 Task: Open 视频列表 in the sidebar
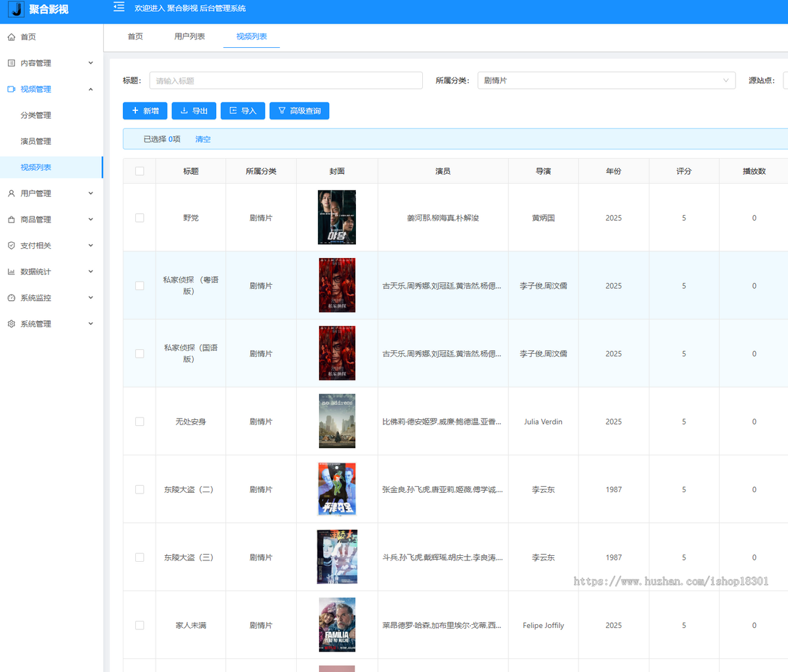(51, 167)
